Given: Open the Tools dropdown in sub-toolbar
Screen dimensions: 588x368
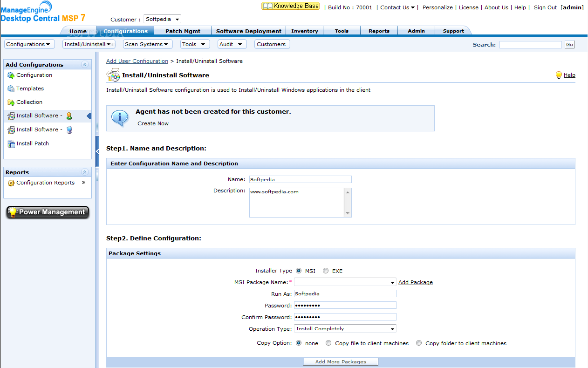Looking at the screenshot, I should (x=195, y=44).
